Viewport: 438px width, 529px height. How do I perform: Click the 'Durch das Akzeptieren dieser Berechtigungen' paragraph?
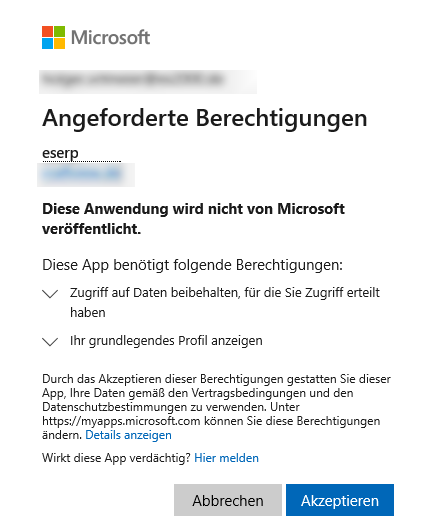216,407
